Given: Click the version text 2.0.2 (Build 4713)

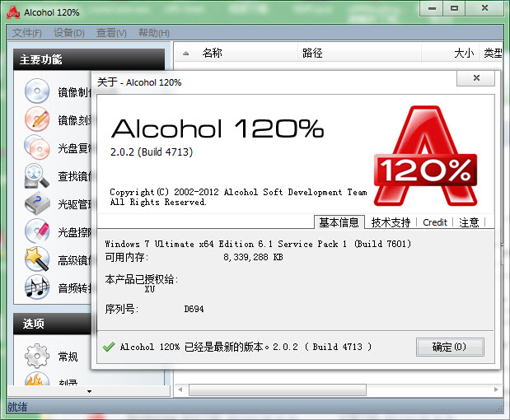Looking at the screenshot, I should (x=152, y=152).
